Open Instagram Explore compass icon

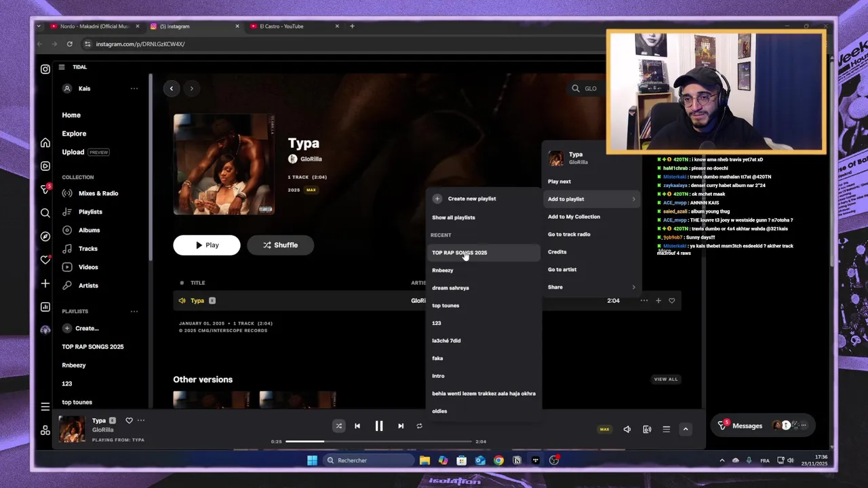(45, 237)
